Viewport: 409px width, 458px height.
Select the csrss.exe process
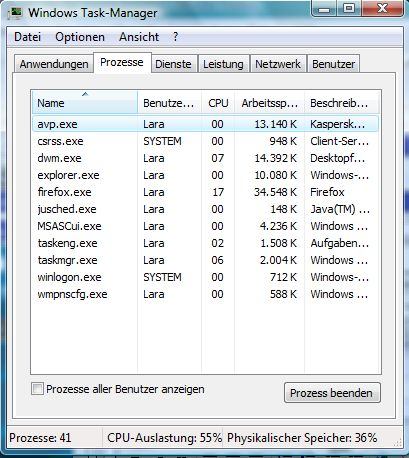(205, 141)
